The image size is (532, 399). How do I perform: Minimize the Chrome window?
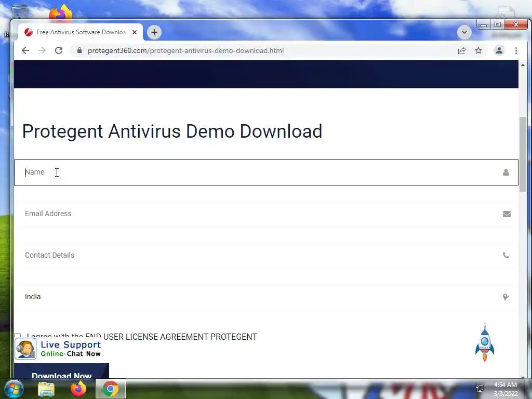(x=484, y=25)
